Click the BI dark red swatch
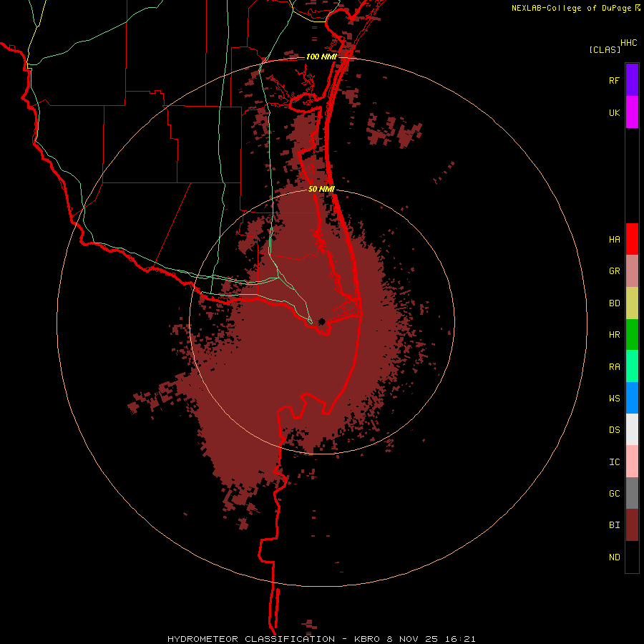This screenshot has height=644, width=644. click(632, 525)
